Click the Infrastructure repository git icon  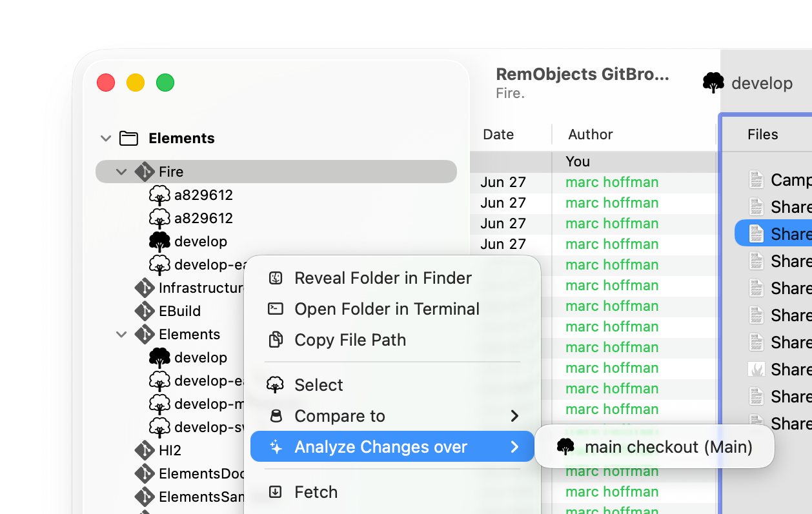(145, 288)
